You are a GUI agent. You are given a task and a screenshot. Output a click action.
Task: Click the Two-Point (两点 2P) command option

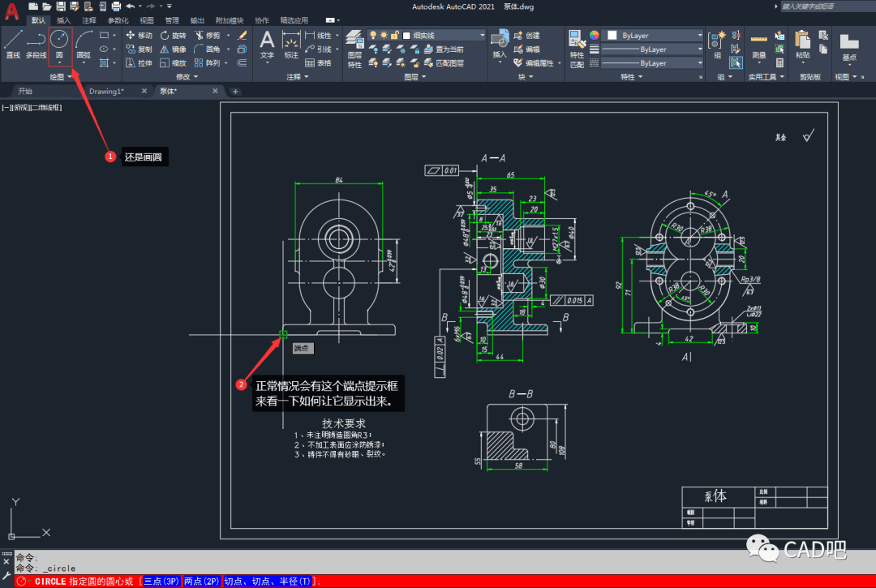202,582
